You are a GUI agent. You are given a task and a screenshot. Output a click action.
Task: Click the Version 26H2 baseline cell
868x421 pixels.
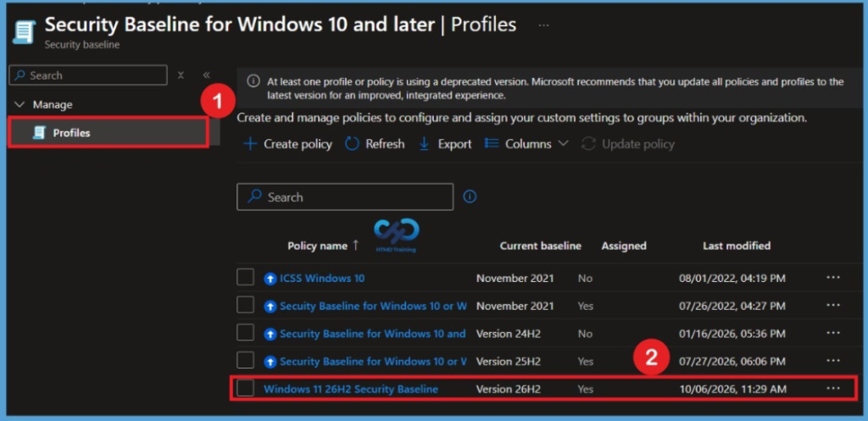pos(509,390)
